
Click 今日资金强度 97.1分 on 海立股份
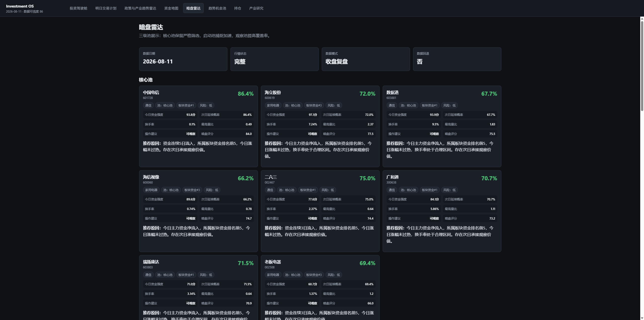tap(292, 115)
